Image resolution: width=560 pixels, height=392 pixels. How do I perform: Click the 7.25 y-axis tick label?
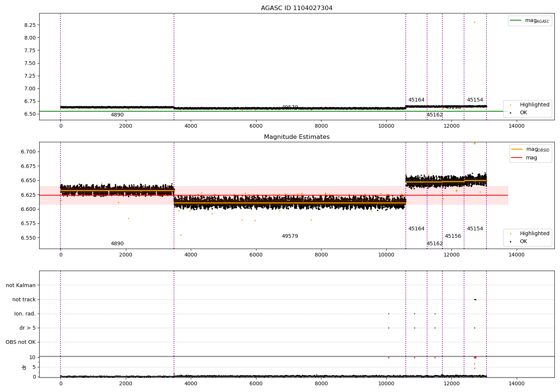30,76
